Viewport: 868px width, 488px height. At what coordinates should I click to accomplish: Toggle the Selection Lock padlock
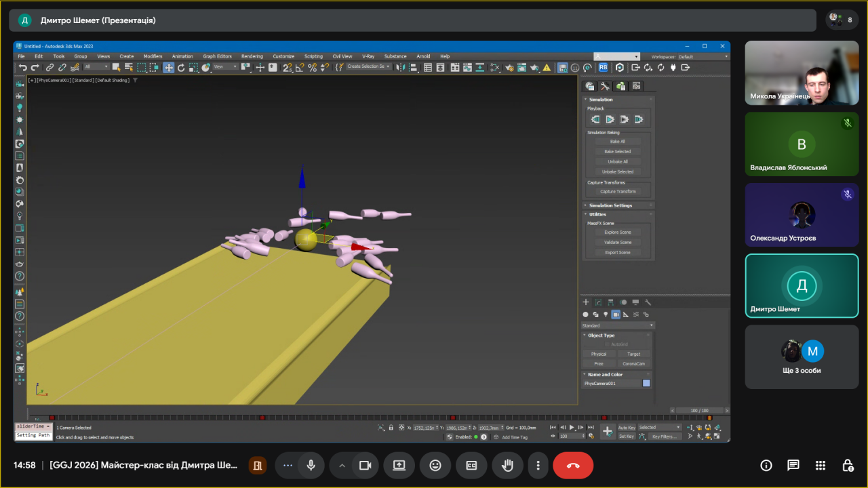click(x=391, y=428)
